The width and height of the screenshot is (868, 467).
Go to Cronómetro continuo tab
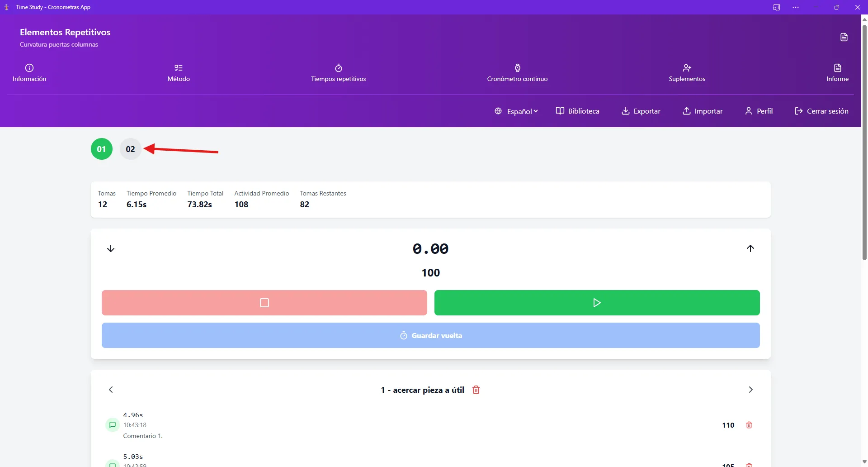(x=517, y=73)
